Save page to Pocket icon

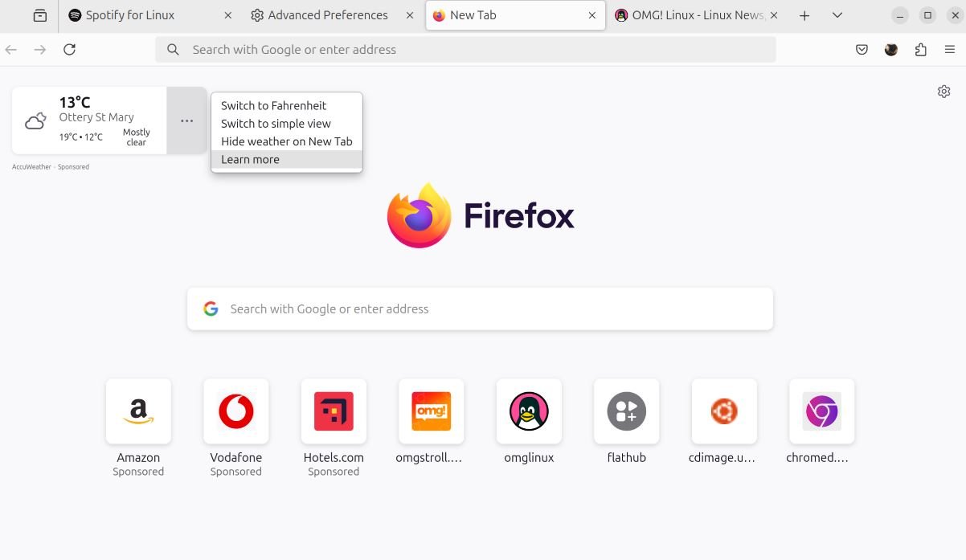pyautogui.click(x=862, y=50)
